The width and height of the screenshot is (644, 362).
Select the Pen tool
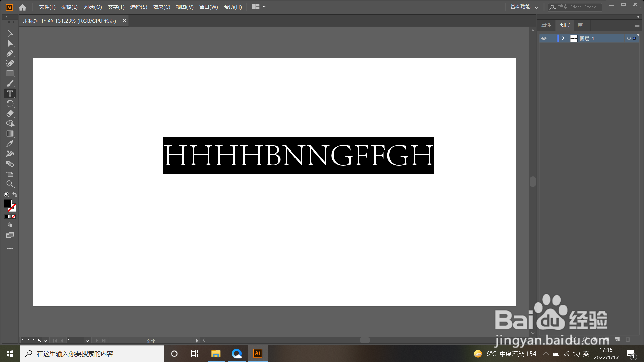(10, 53)
